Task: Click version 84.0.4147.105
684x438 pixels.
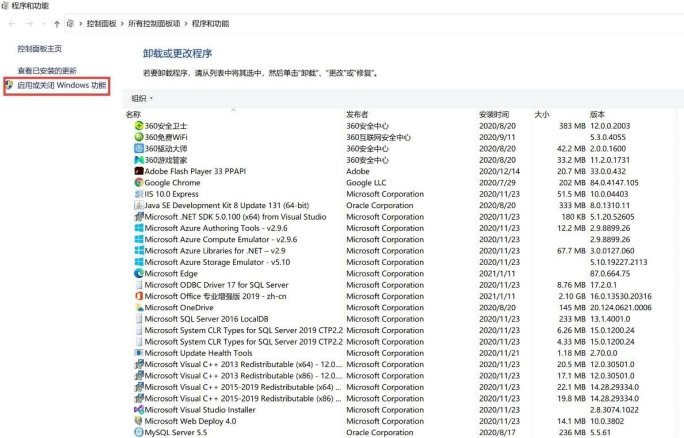Action: point(614,182)
